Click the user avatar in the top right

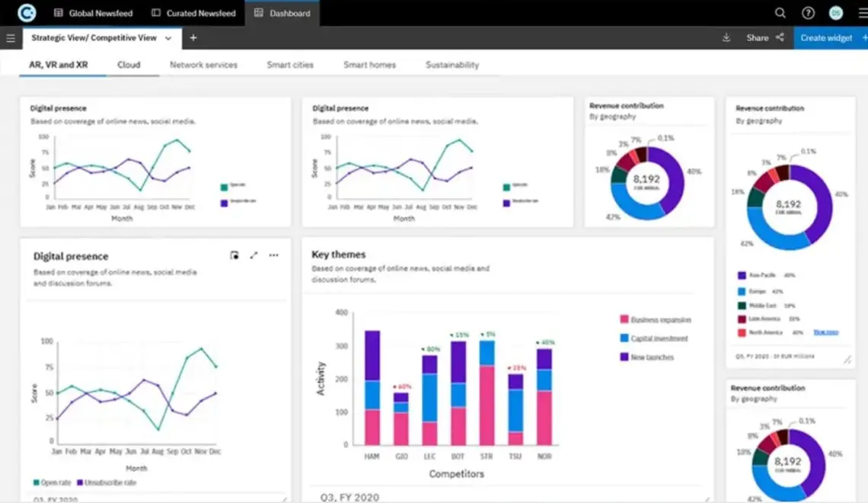pyautogui.click(x=835, y=12)
